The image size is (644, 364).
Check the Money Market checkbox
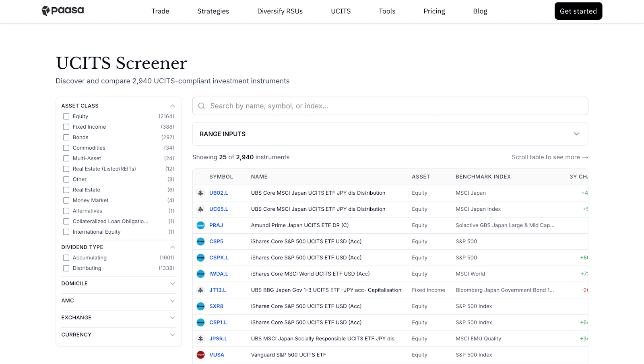point(66,200)
